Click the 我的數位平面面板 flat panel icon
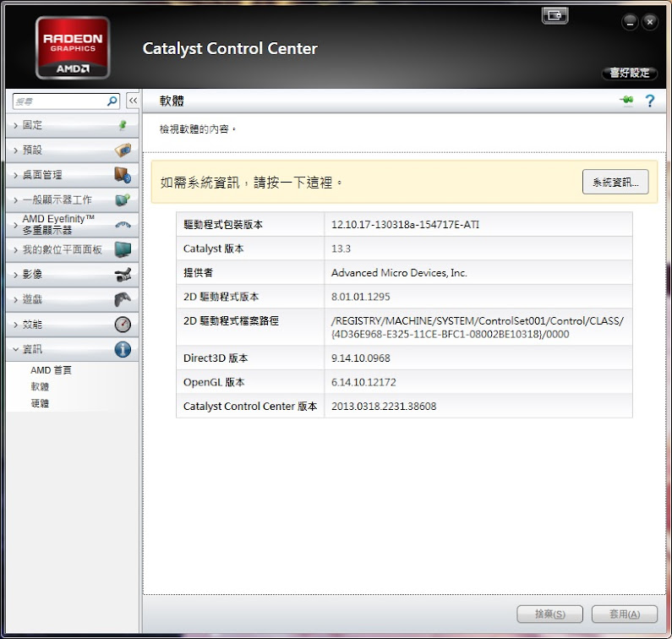This screenshot has height=639, width=672. pos(123,249)
